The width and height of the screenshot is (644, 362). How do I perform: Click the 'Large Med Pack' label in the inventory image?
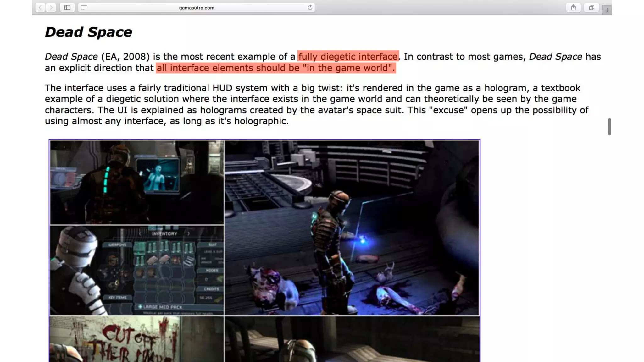(163, 307)
